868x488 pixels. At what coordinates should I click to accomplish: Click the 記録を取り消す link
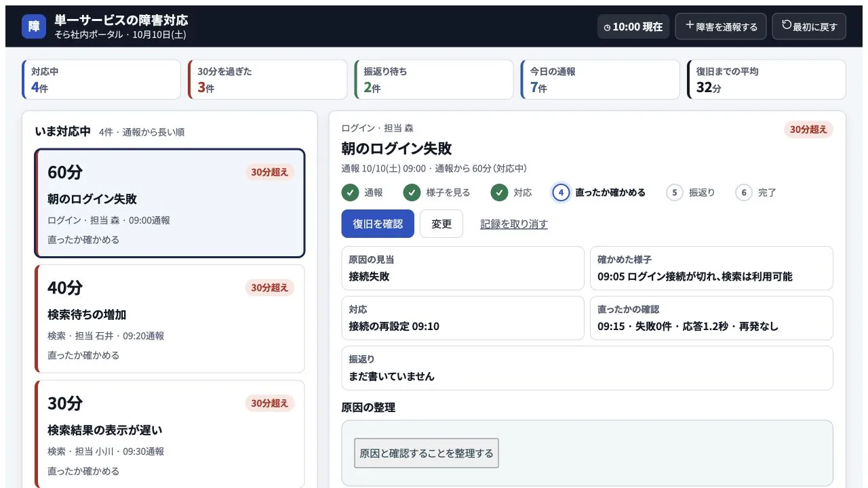pyautogui.click(x=514, y=224)
